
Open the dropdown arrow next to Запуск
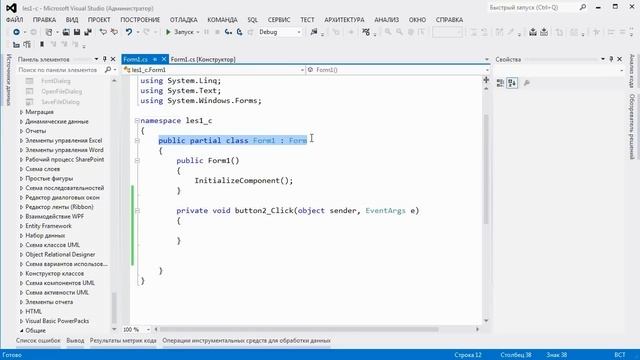pyautogui.click(x=198, y=32)
